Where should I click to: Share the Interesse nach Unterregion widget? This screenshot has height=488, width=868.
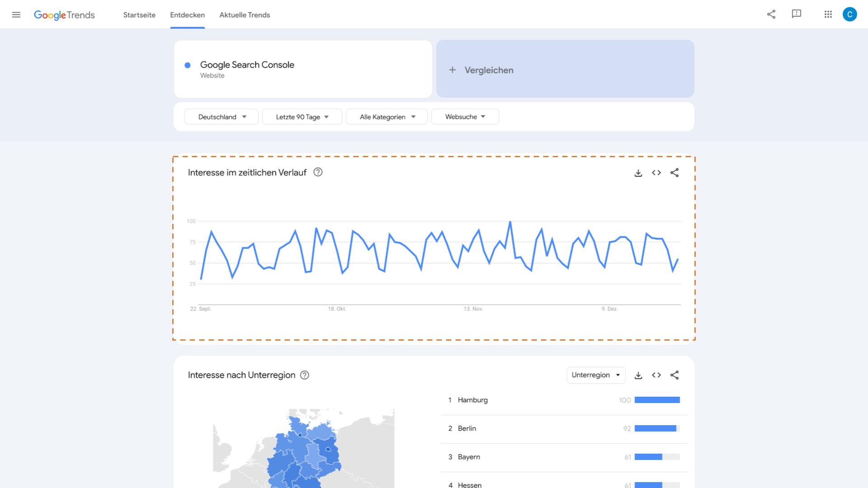(675, 375)
